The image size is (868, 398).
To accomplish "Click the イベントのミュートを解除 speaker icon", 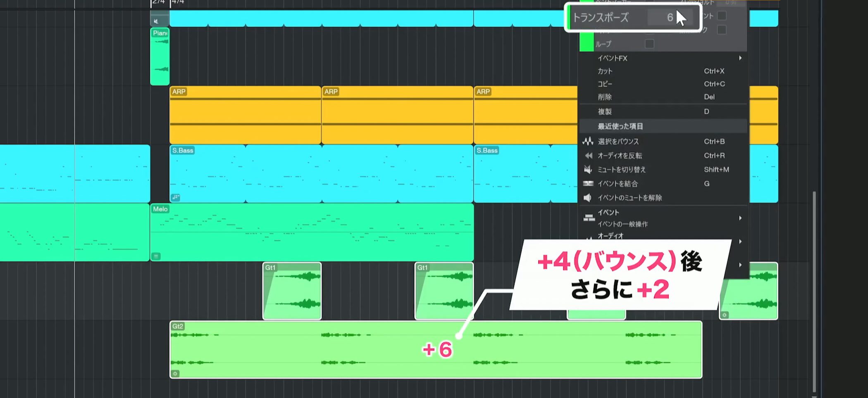I will point(588,198).
